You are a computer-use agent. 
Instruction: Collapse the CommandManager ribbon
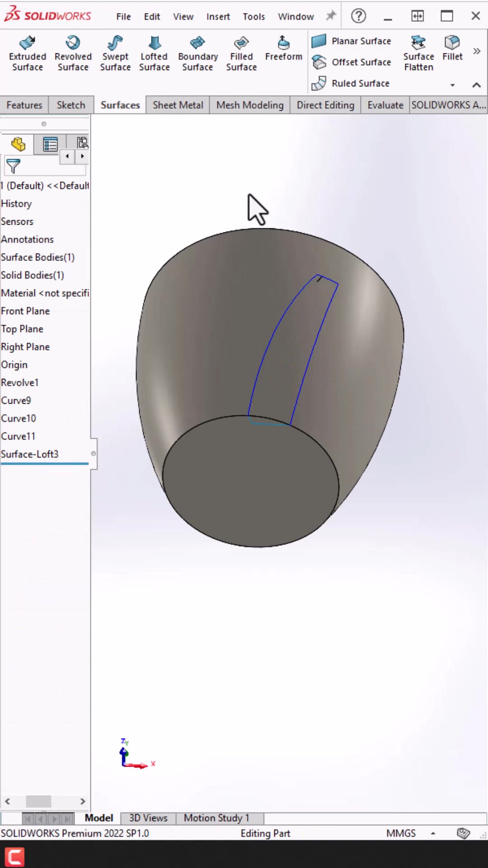[476, 85]
